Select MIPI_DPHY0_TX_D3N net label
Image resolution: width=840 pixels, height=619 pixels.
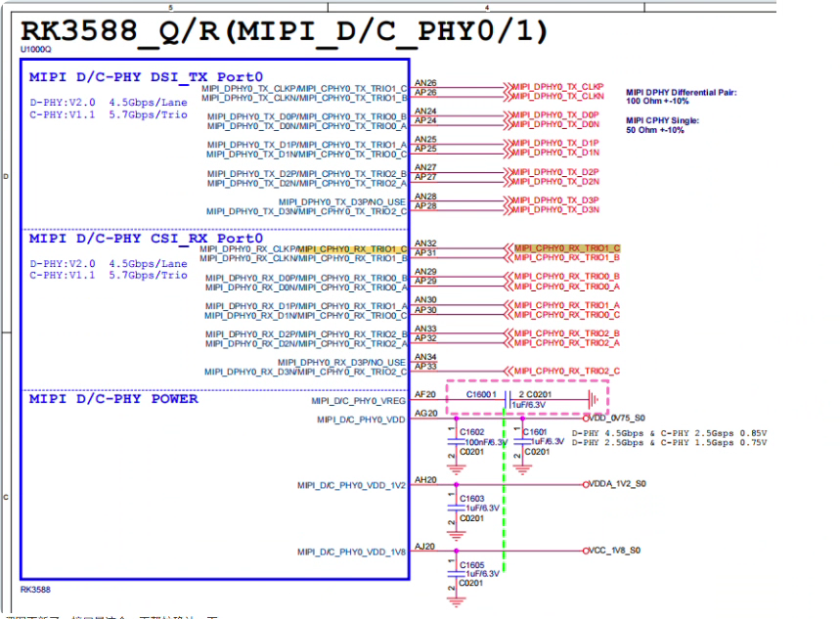tap(552, 209)
